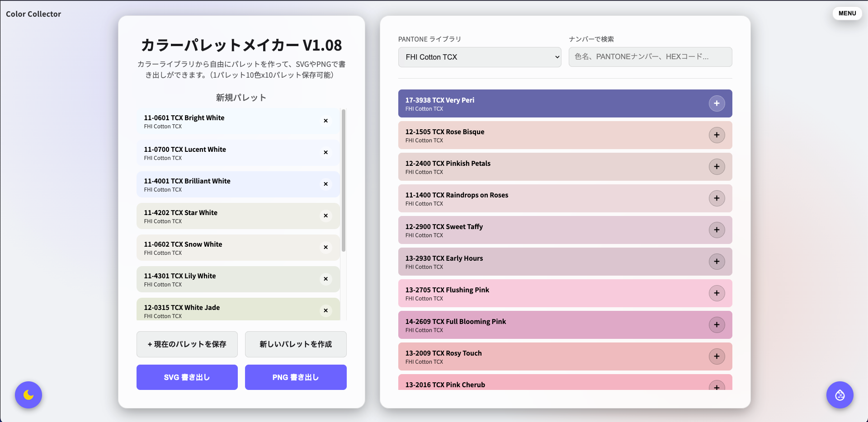Select the Pinkish Petals color swatch row

coord(565,167)
